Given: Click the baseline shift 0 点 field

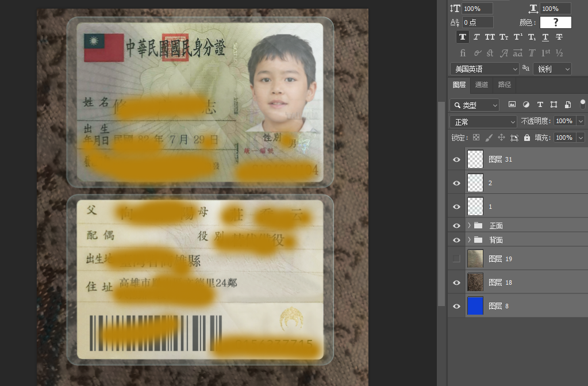Looking at the screenshot, I should coord(478,22).
